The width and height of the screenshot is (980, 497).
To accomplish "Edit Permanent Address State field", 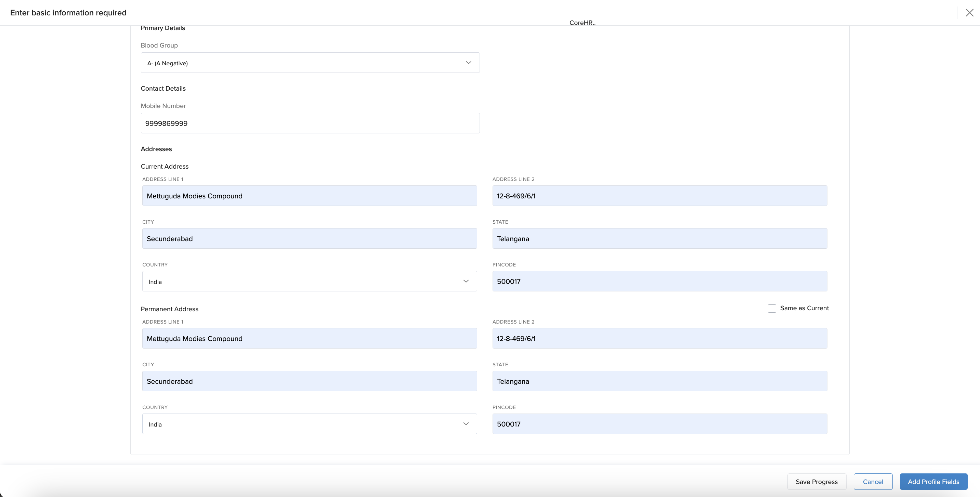I will (x=659, y=381).
